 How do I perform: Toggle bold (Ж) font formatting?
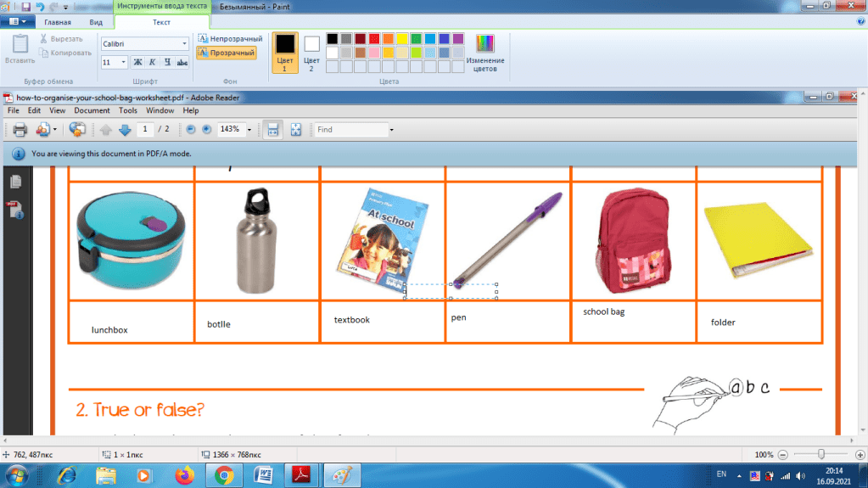(137, 62)
